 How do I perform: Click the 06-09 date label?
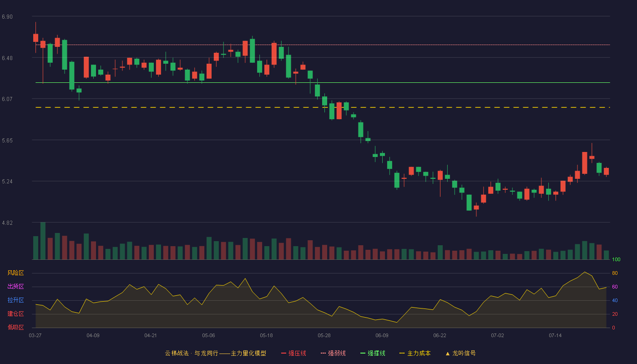click(x=382, y=335)
